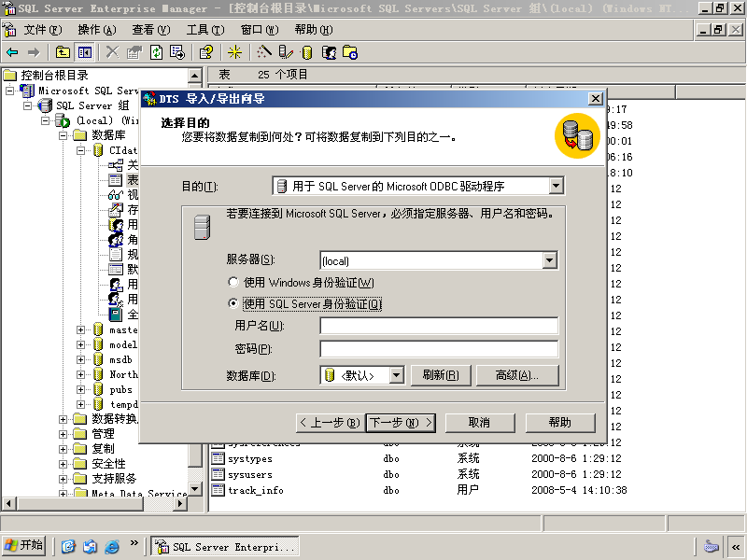Click the 用户名 username input field
This screenshot has width=747, height=560.
click(x=439, y=326)
